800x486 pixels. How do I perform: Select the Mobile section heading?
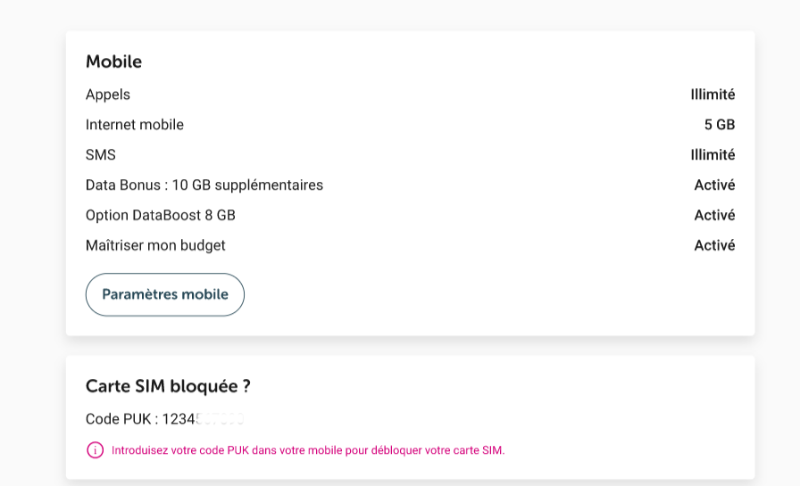[114, 62]
